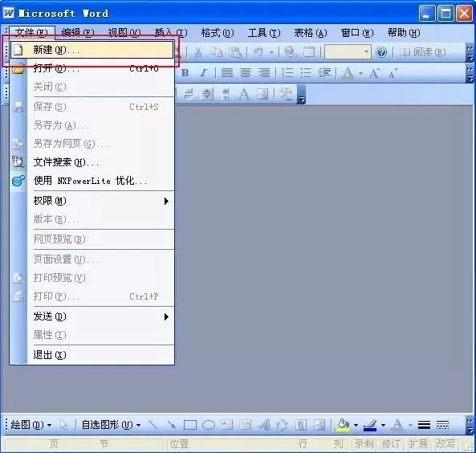Screen dimensions: 476x453
Task: Open the Fill Color dropdown arrow
Action: point(356,425)
